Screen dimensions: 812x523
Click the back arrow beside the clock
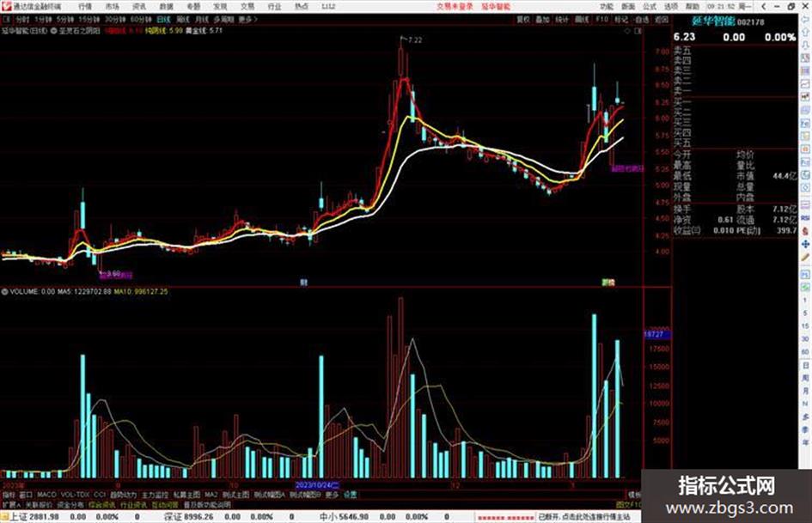coord(763,7)
